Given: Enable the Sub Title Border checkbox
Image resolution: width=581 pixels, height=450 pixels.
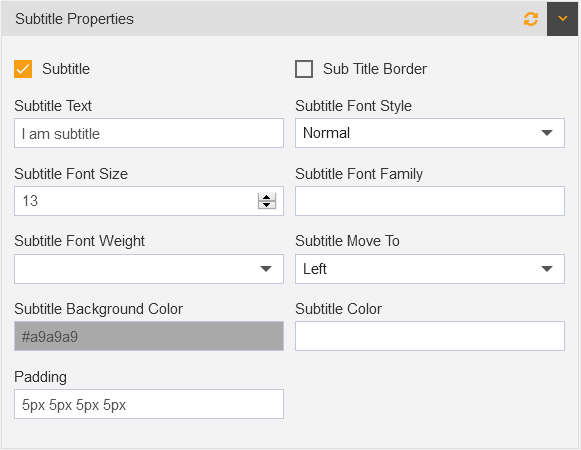Looking at the screenshot, I should click(x=304, y=69).
